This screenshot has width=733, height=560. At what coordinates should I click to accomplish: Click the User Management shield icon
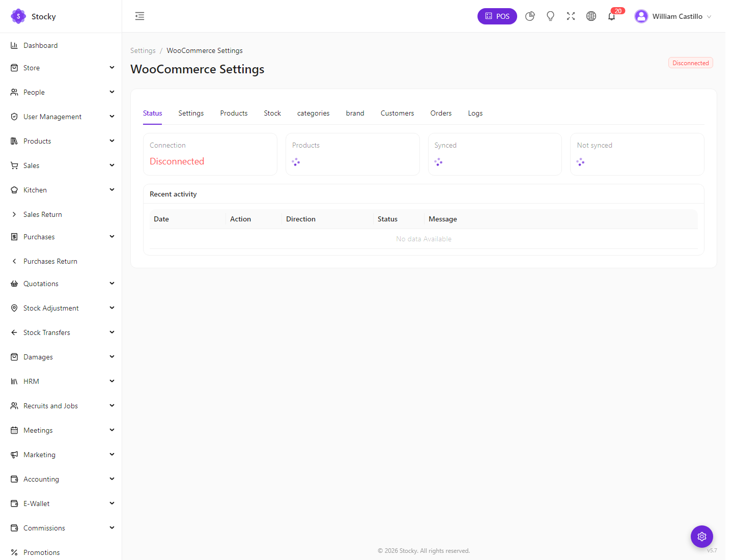[x=14, y=117]
